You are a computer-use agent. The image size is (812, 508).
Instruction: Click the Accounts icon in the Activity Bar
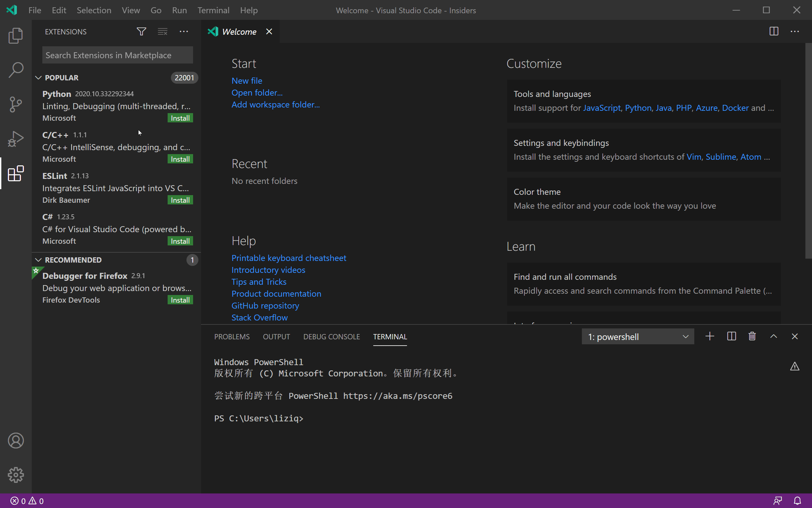pyautogui.click(x=16, y=441)
